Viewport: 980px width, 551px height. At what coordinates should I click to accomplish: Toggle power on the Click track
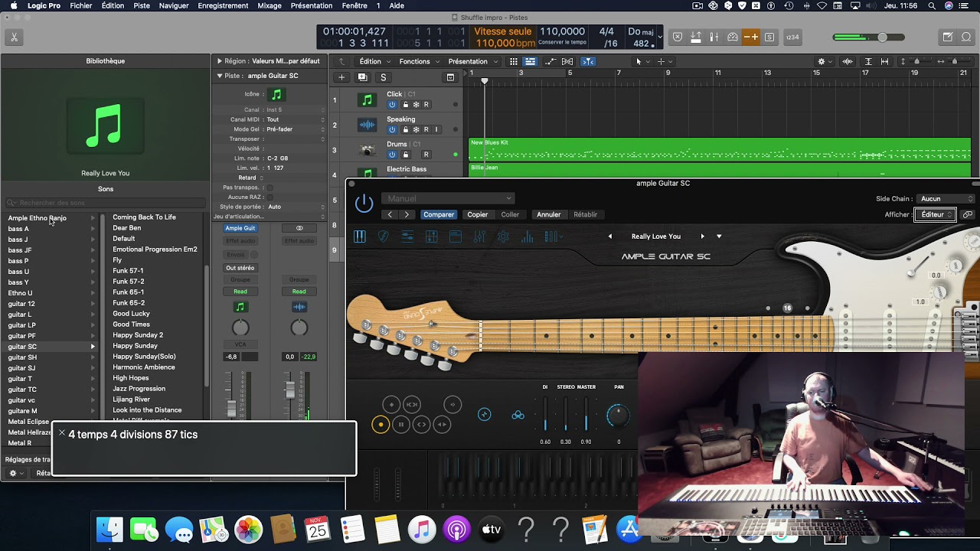tap(392, 105)
